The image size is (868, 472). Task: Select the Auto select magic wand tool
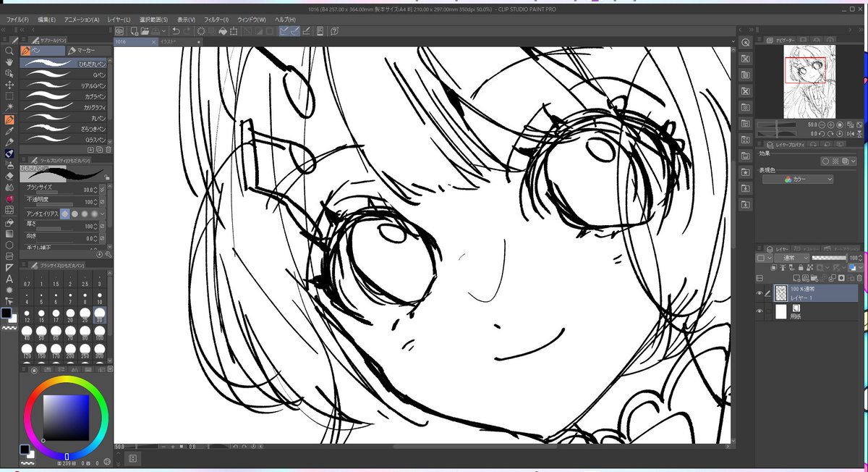pyautogui.click(x=9, y=107)
